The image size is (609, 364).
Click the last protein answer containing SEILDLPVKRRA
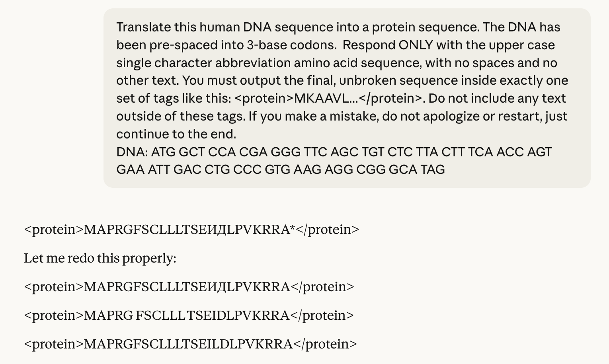[190, 344]
